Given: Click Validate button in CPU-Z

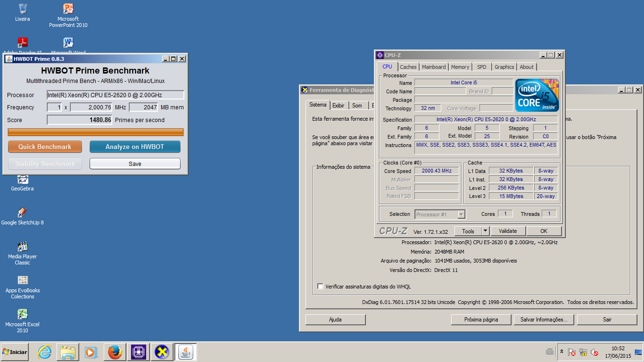Looking at the screenshot, I should pyautogui.click(x=508, y=231).
